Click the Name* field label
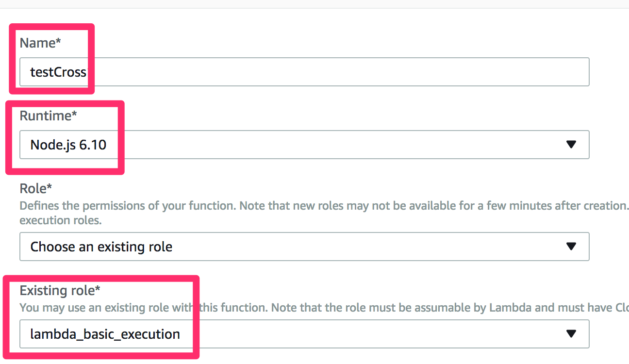The image size is (629, 364). pyautogui.click(x=40, y=43)
